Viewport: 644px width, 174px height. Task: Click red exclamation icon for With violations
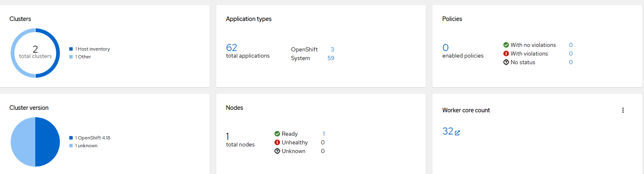coord(506,53)
